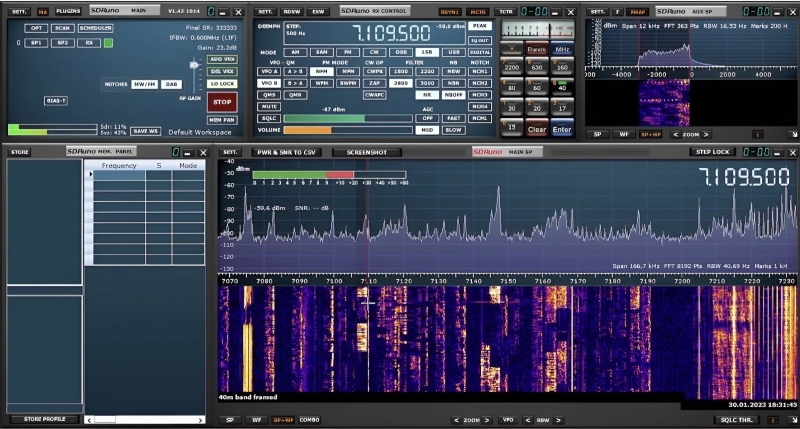Select the WF display mode in Main SP
Image resolution: width=800 pixels, height=429 pixels.
[257, 420]
